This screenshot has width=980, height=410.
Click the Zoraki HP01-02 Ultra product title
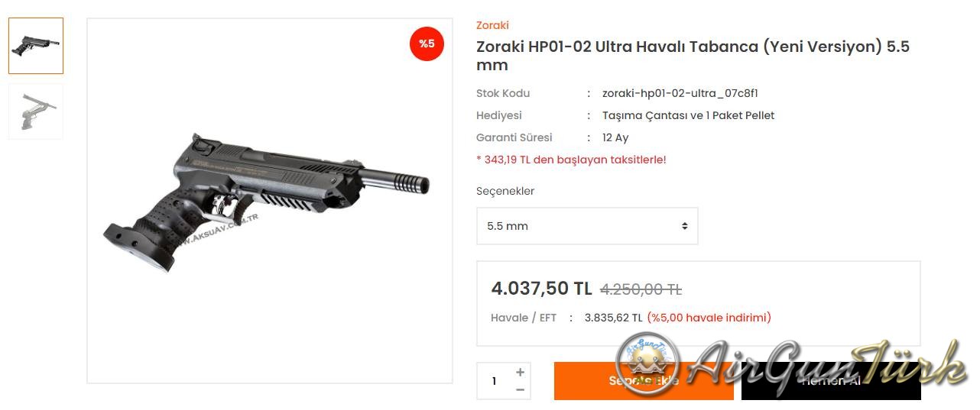[693, 56]
